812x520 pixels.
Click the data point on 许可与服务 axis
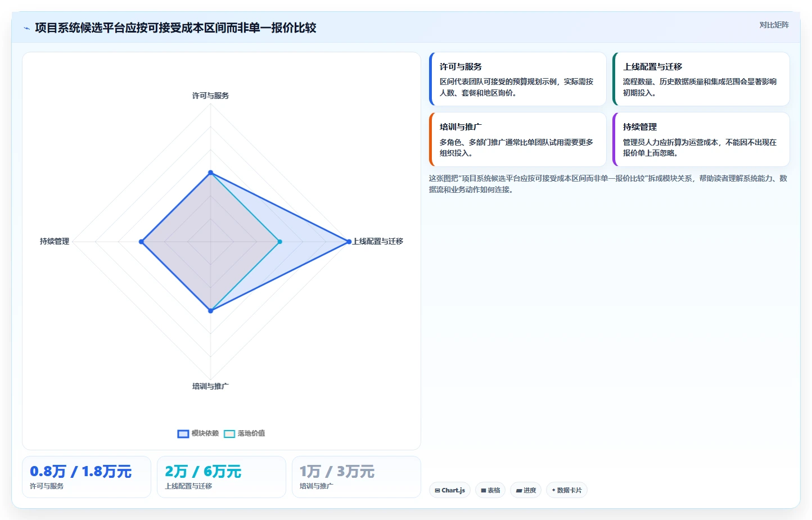pyautogui.click(x=211, y=173)
